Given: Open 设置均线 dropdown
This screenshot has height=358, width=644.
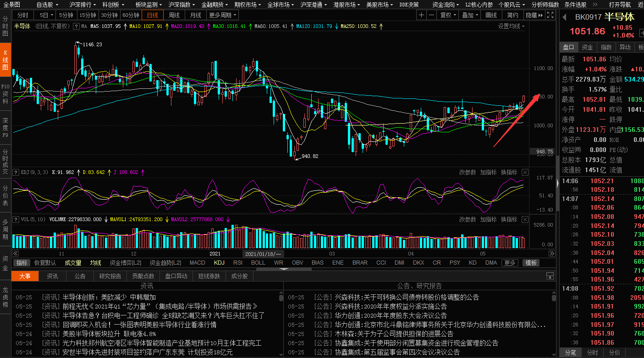Looking at the screenshot, I should 512,26.
